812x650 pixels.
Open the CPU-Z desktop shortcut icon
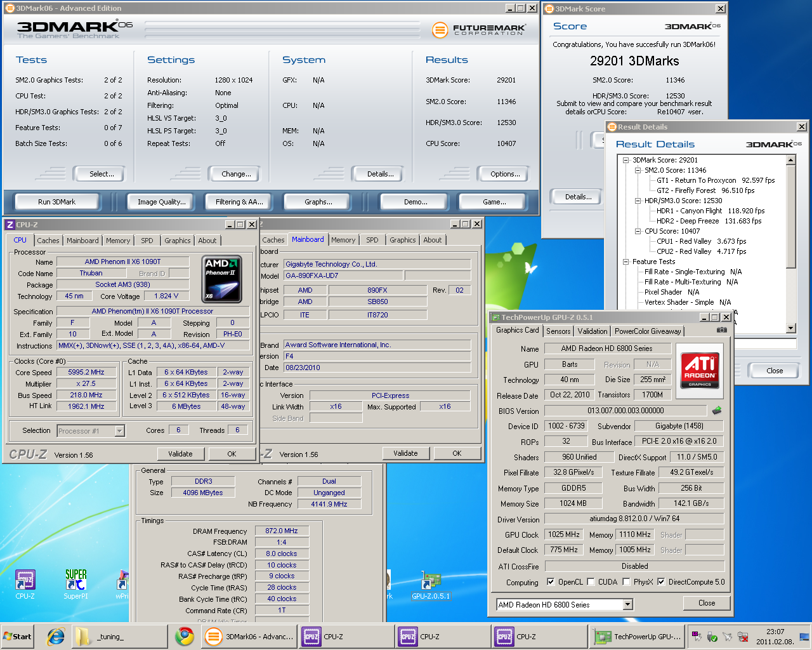(25, 584)
